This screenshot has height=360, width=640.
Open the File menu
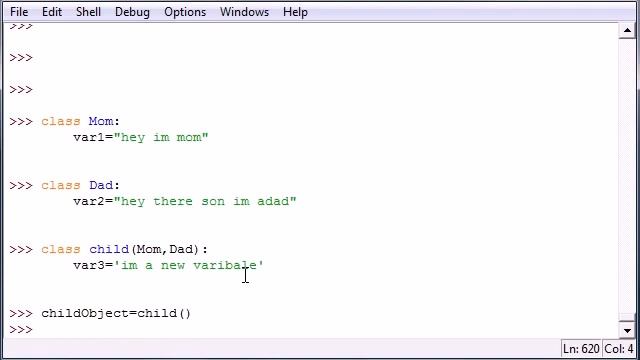coord(19,12)
